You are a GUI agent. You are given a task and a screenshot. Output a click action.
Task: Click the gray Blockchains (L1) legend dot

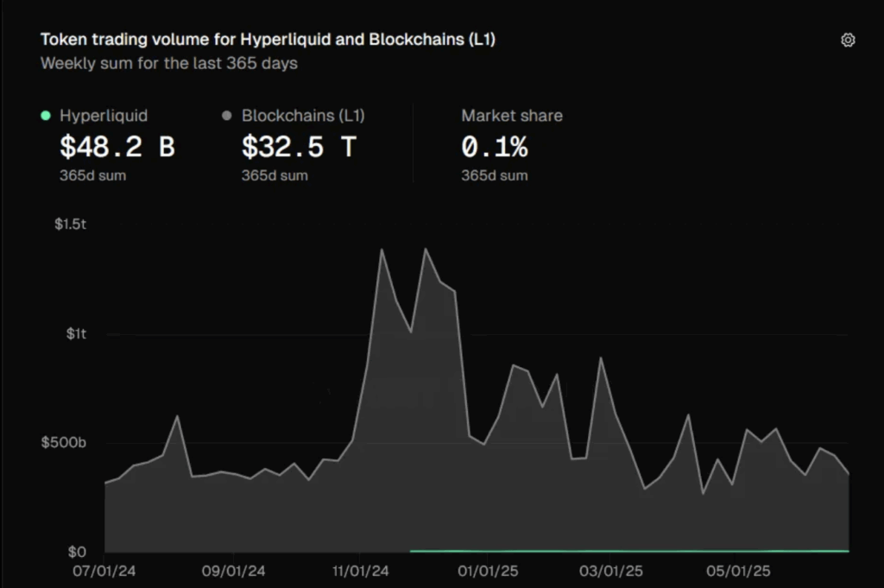pyautogui.click(x=227, y=116)
